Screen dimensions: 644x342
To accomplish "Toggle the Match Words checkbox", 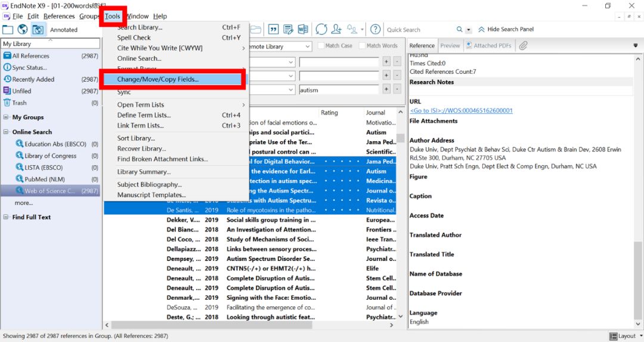I will point(363,45).
